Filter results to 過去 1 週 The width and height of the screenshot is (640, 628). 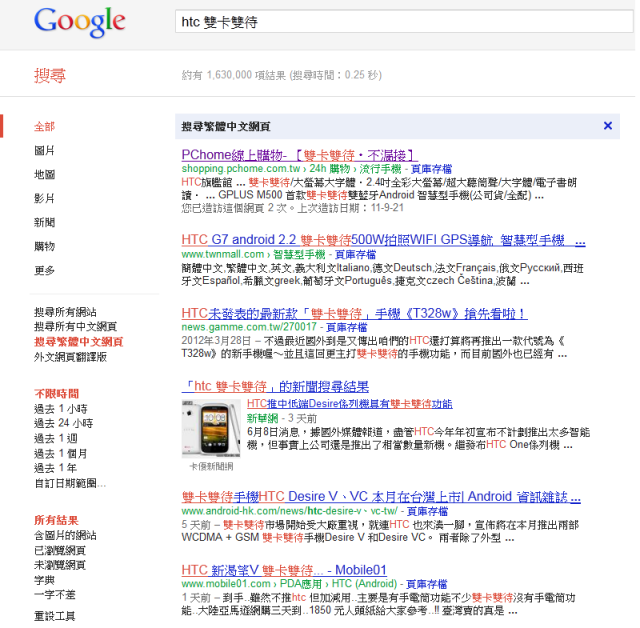click(x=56, y=439)
